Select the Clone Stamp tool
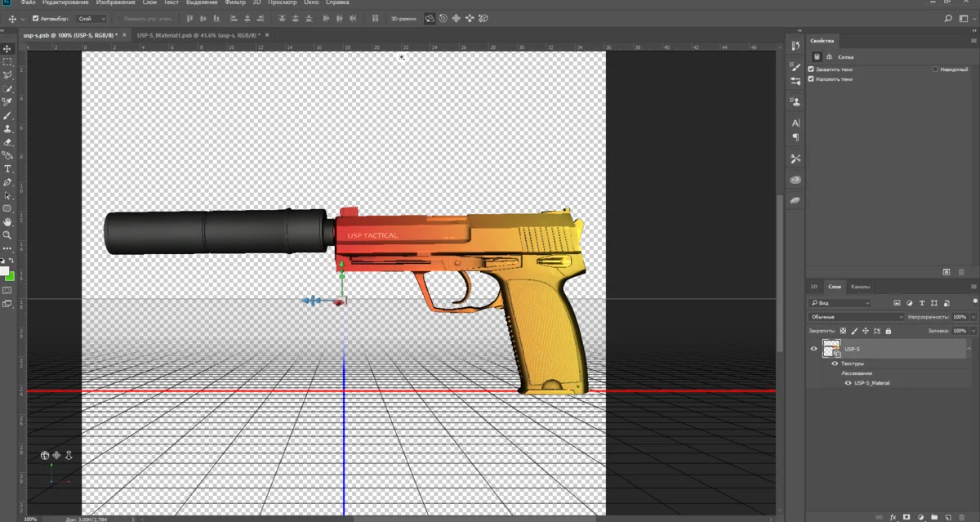Viewport: 980px width, 522px height. pyautogui.click(x=7, y=128)
